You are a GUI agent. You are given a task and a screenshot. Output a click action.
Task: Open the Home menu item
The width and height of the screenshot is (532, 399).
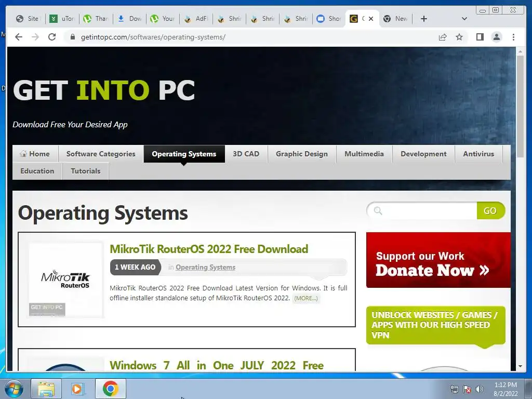(x=35, y=154)
